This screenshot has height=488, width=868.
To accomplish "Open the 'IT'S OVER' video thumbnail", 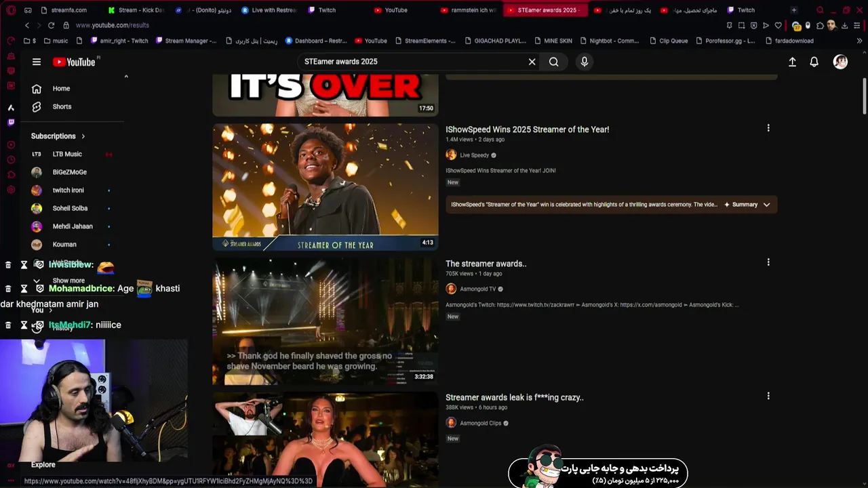I will tap(325, 96).
